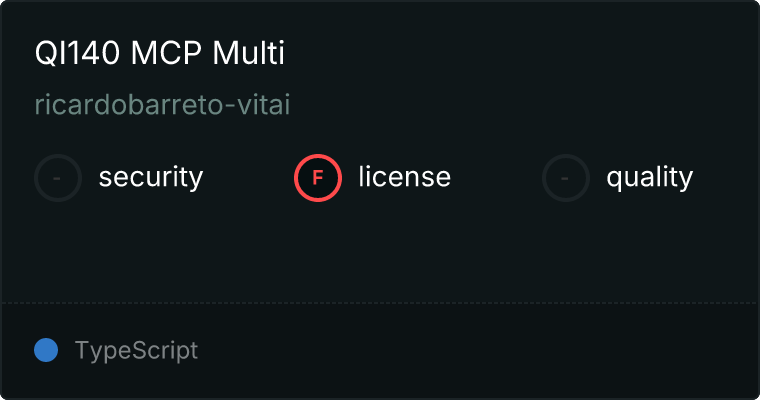The height and width of the screenshot is (400, 760).
Task: Click the blue TypeScript language dot
Action: pos(46,350)
